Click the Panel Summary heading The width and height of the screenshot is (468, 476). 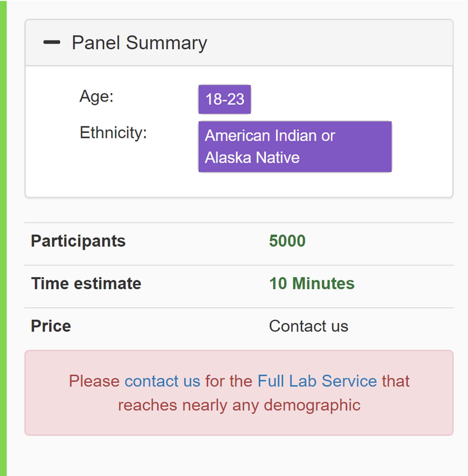point(139,43)
